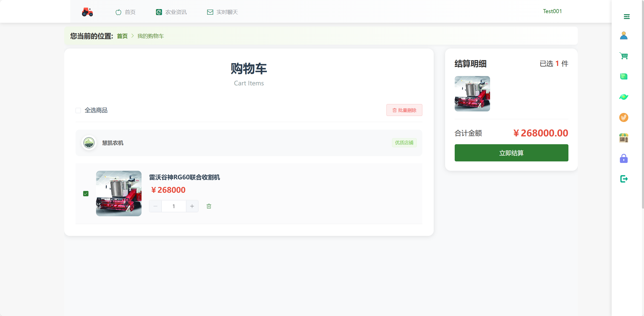Open the store sidebar icon
This screenshot has height=316, width=644.
click(624, 138)
